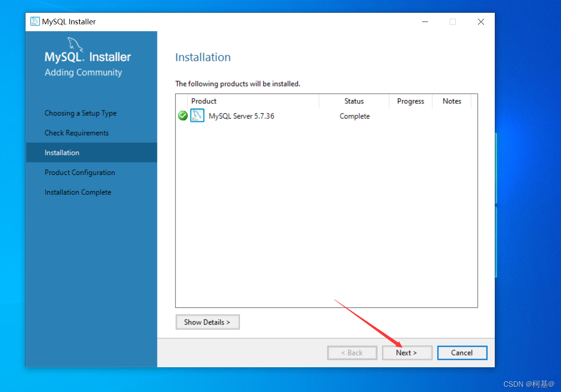The image size is (561, 392).
Task: Click the Status column header
Action: coord(354,101)
